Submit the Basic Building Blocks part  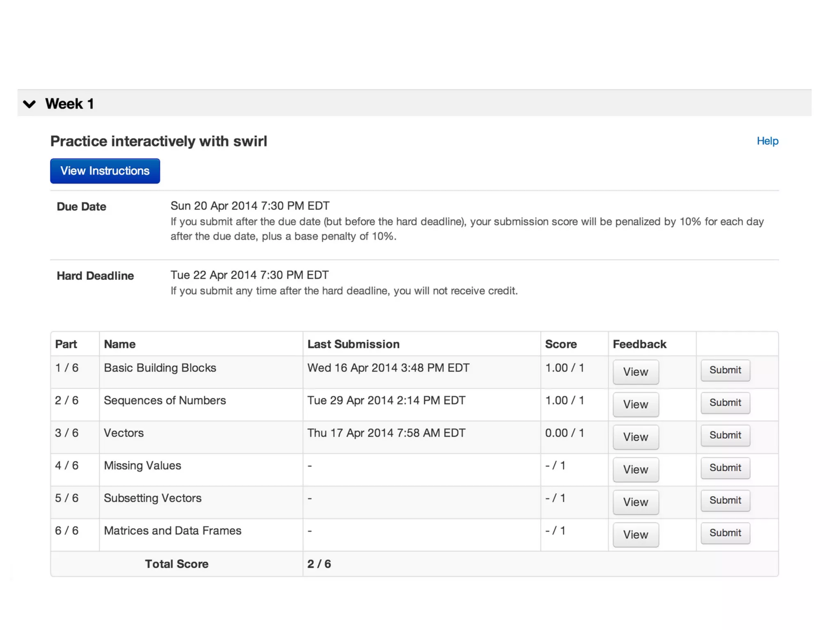pos(725,370)
